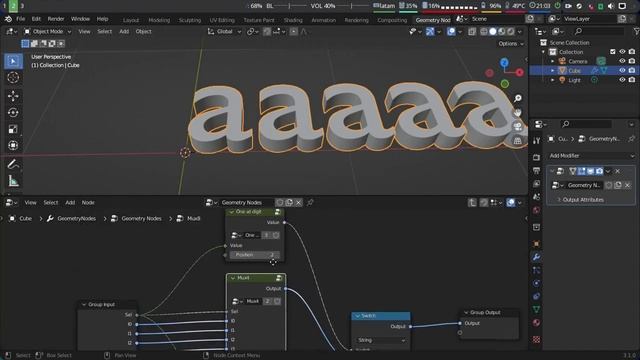Open the viewport Add menu
The width and height of the screenshot is (640, 360).
point(124,31)
